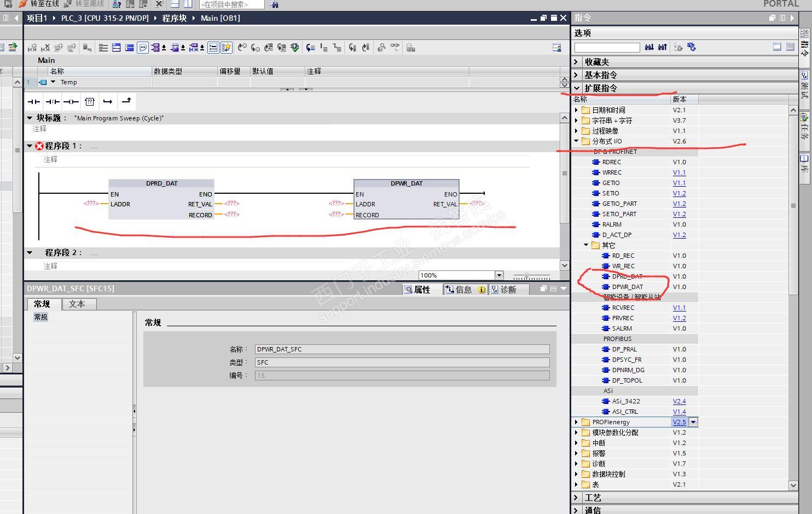The width and height of the screenshot is (812, 514).
Task: Open the PROFIenergy V2.5 version dropdown
Action: pyautogui.click(x=693, y=422)
